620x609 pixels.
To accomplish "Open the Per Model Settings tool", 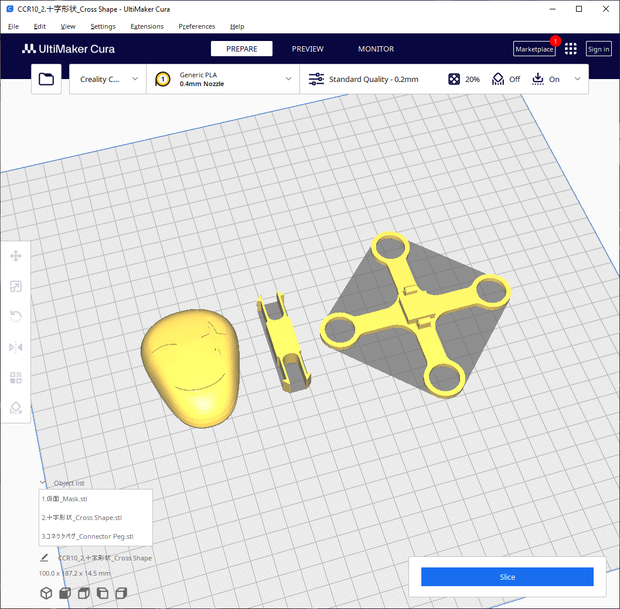I will (x=15, y=378).
